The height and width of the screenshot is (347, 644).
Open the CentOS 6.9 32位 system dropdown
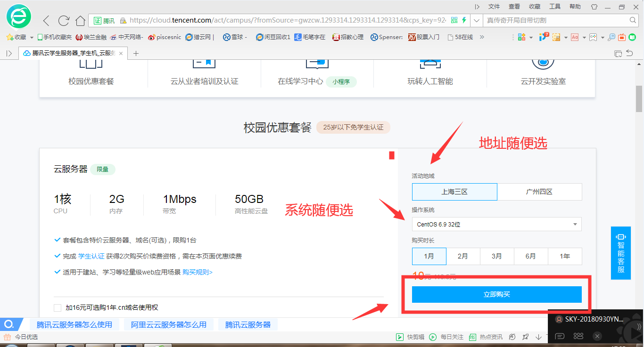point(497,225)
